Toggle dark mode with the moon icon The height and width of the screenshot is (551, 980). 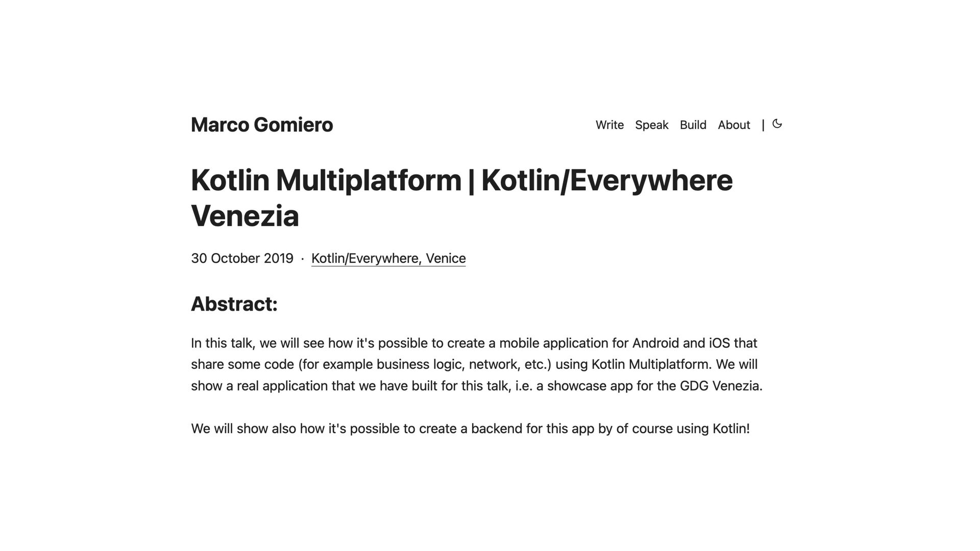[777, 124]
